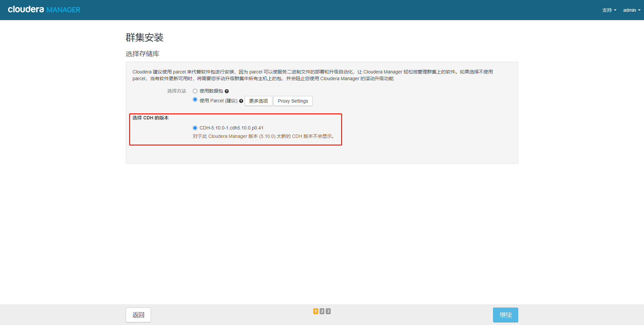The image size is (644, 325).
Task: Click the CDH version compatibility warning text
Action: point(263,136)
